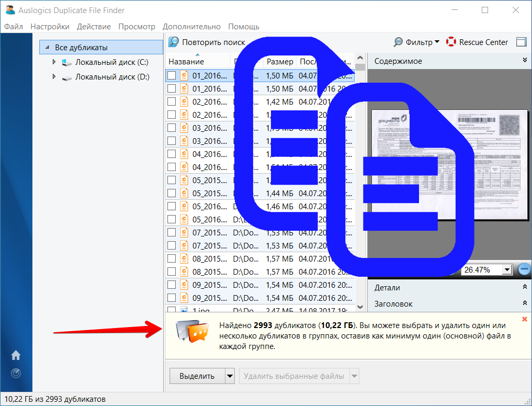Click the file list scroll down arrow
532x406 pixels.
360,307
